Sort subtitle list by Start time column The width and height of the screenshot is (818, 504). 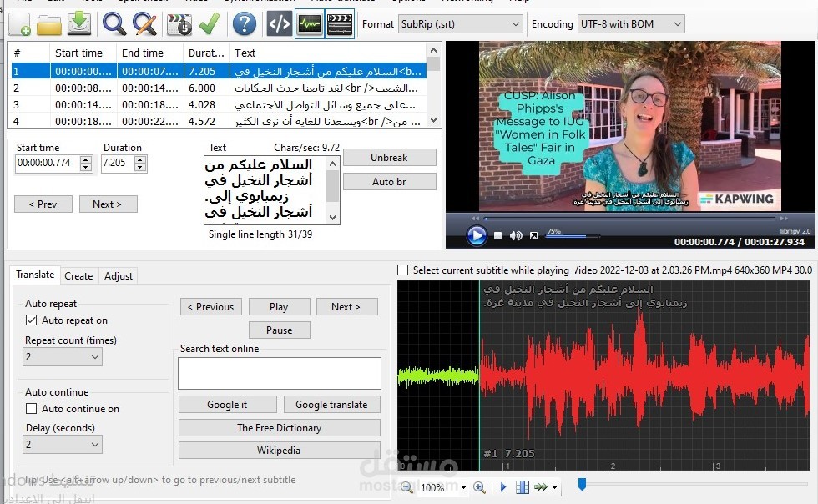[83, 53]
